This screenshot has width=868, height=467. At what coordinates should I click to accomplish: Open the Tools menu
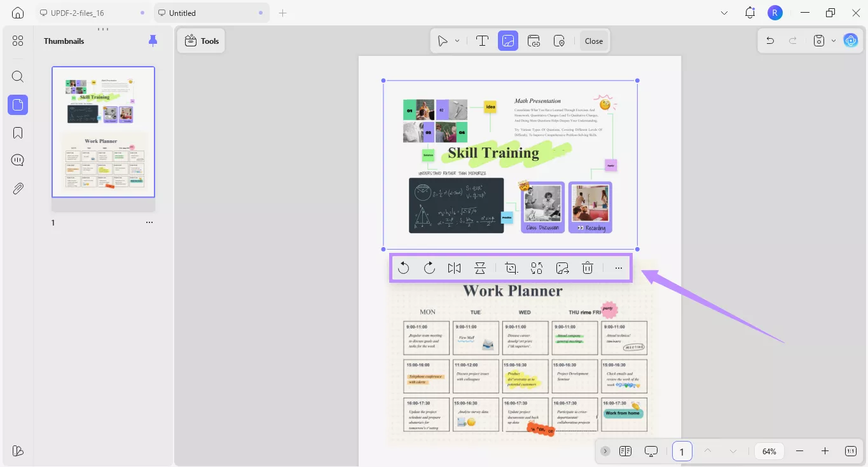point(201,41)
